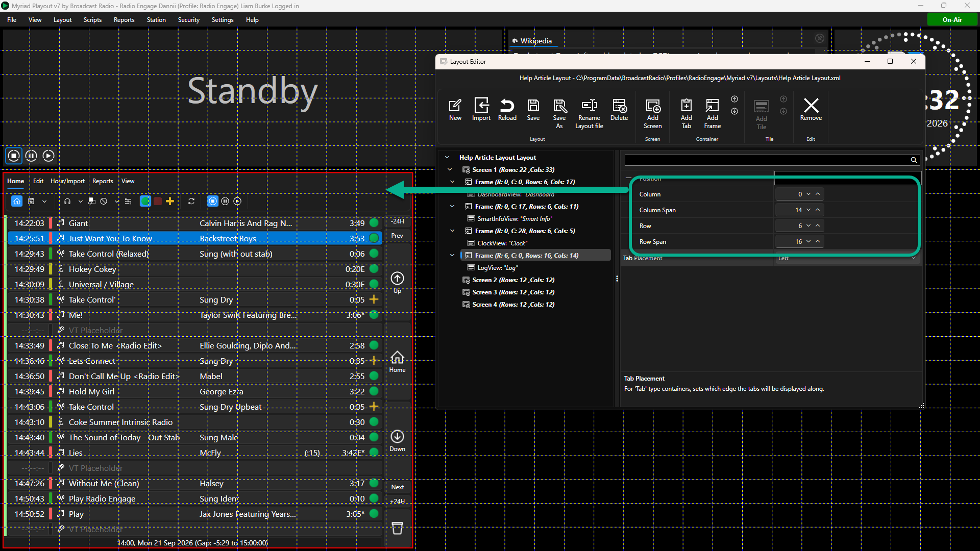Click the layout property search field

pyautogui.click(x=767, y=160)
